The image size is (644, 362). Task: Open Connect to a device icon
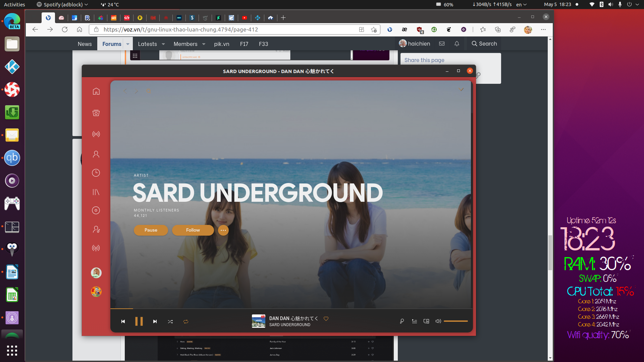click(x=426, y=321)
